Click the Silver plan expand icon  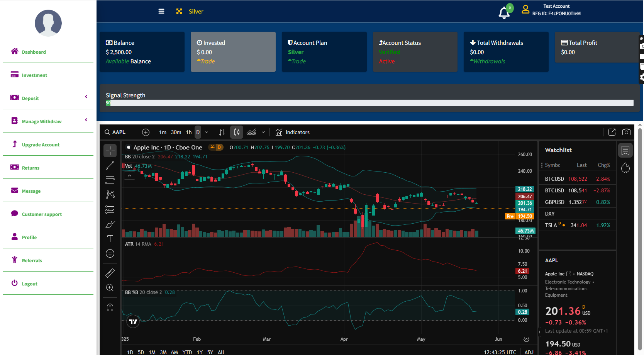[179, 12]
